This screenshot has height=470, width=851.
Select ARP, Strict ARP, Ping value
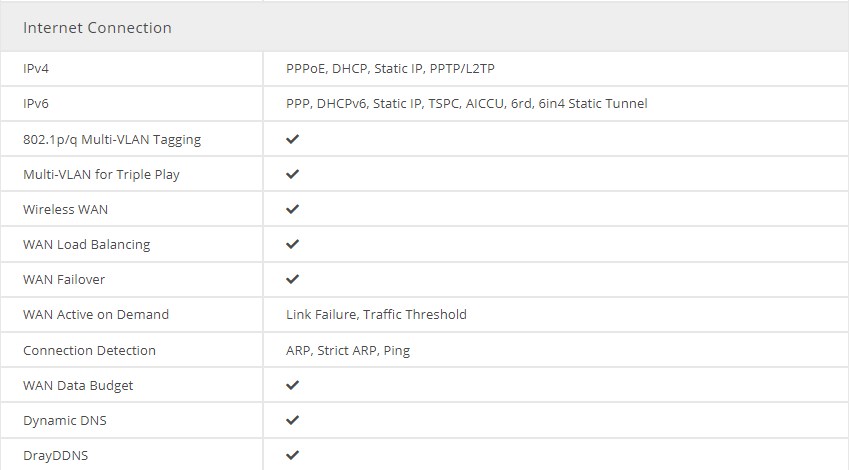point(348,351)
